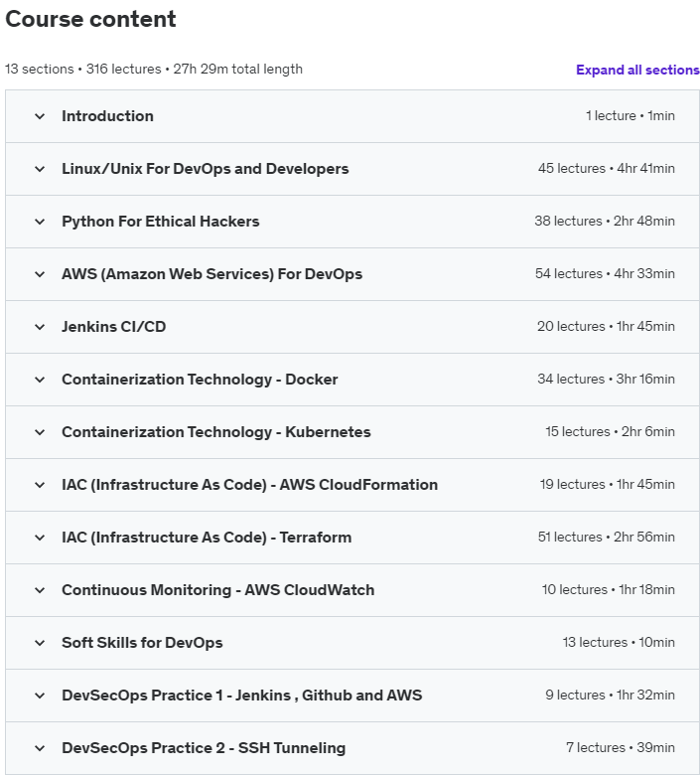Expand the Linux/Unix For DevOps chevron
Viewport: 700px width, 775px height.
pos(40,169)
